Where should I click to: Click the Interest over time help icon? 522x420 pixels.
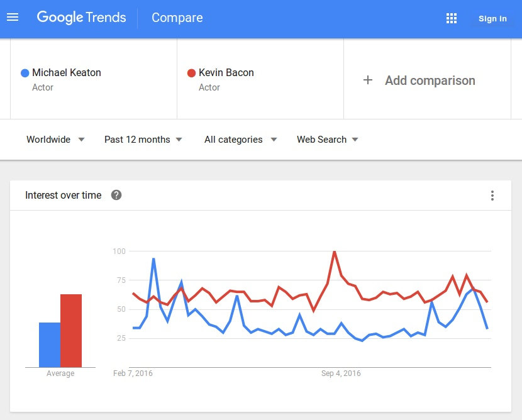116,195
